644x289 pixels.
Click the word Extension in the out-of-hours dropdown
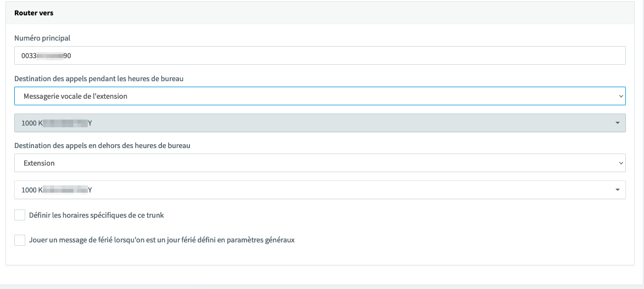[39, 163]
